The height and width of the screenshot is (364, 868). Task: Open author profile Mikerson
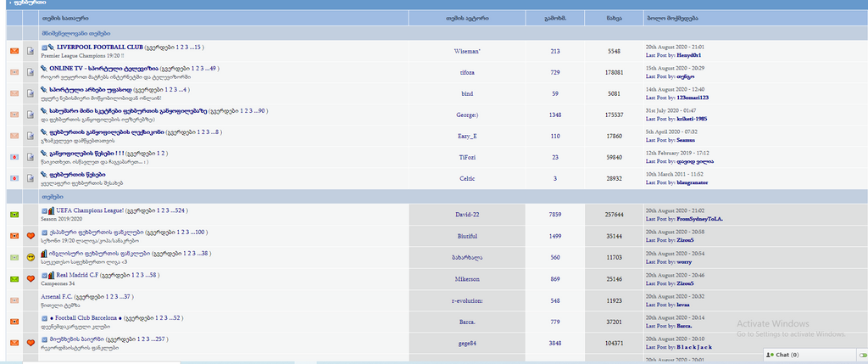pos(467,278)
